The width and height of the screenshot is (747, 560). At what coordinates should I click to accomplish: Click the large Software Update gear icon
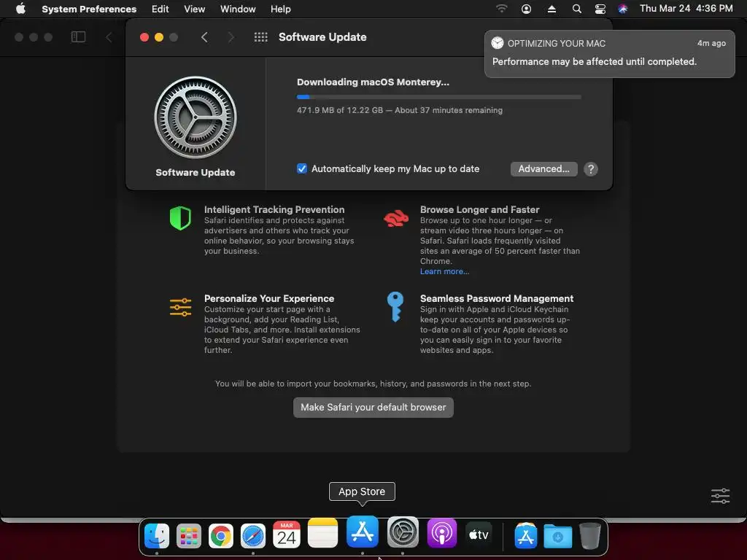pyautogui.click(x=196, y=117)
